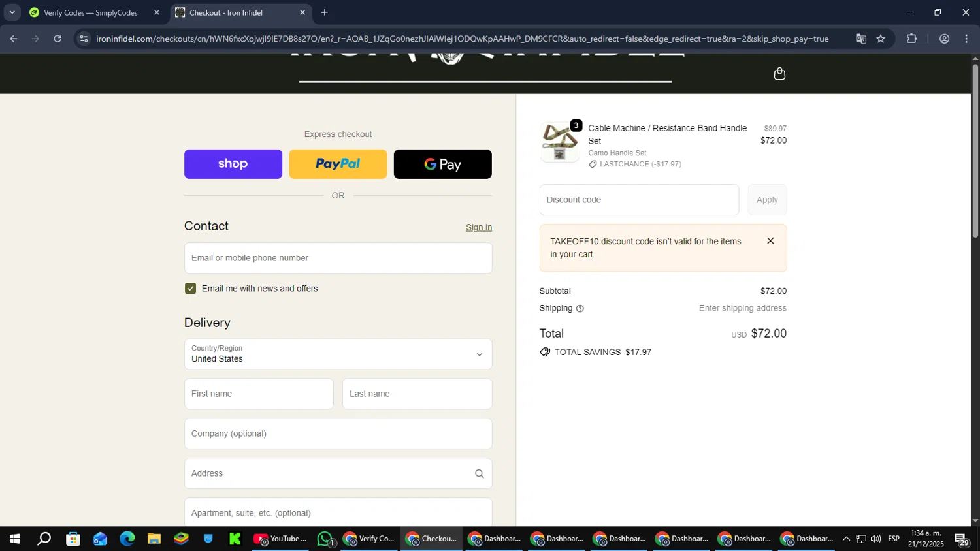Click the Apartment, suite, etc. field
The height and width of the screenshot is (551, 980).
coord(338,512)
